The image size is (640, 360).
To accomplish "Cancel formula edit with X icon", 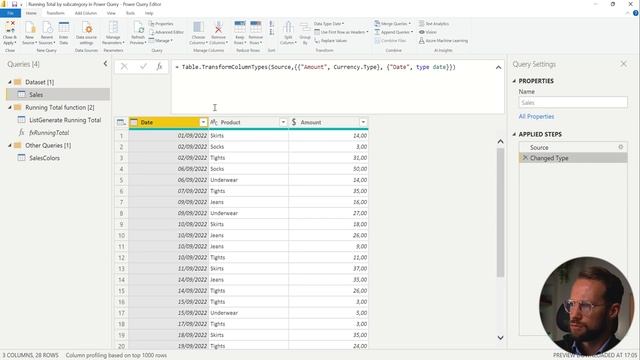I will pos(124,67).
